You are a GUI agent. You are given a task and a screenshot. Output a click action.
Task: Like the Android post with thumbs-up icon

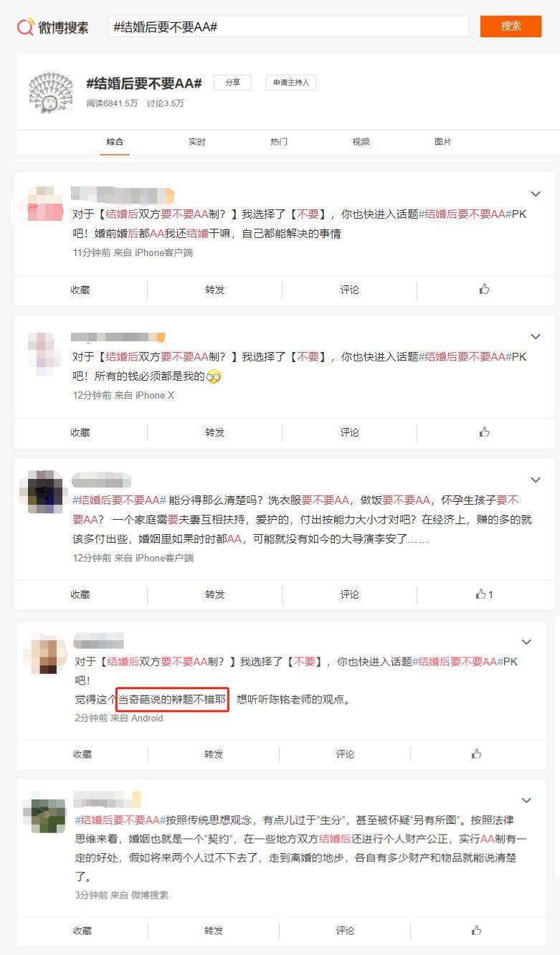coord(476,754)
